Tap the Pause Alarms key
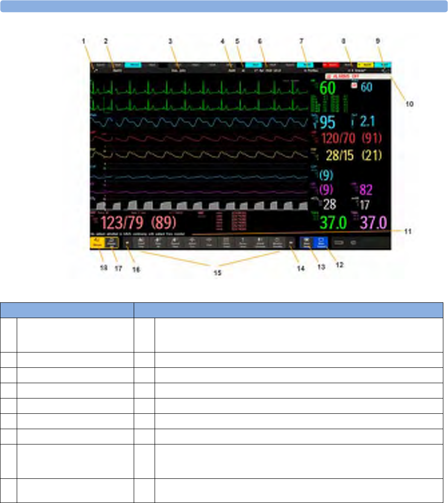The height and width of the screenshot is (503, 448). 112,242
